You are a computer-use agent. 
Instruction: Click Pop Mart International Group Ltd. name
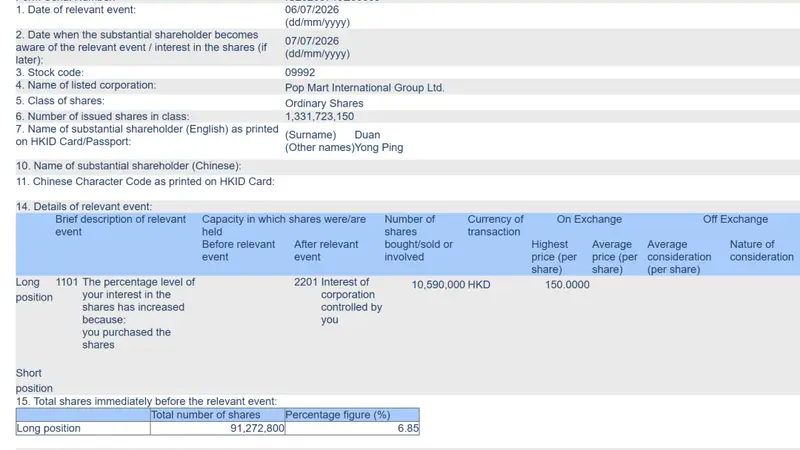click(x=364, y=88)
